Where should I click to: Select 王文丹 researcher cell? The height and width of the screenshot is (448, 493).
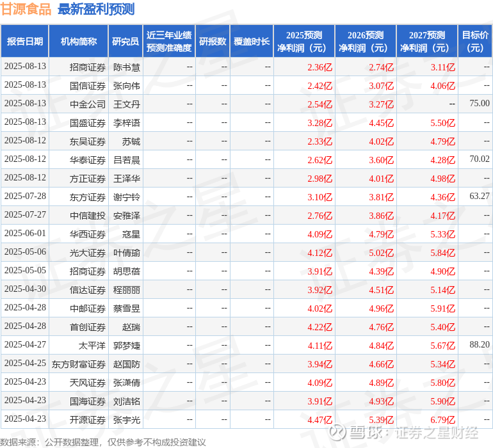tap(126, 104)
